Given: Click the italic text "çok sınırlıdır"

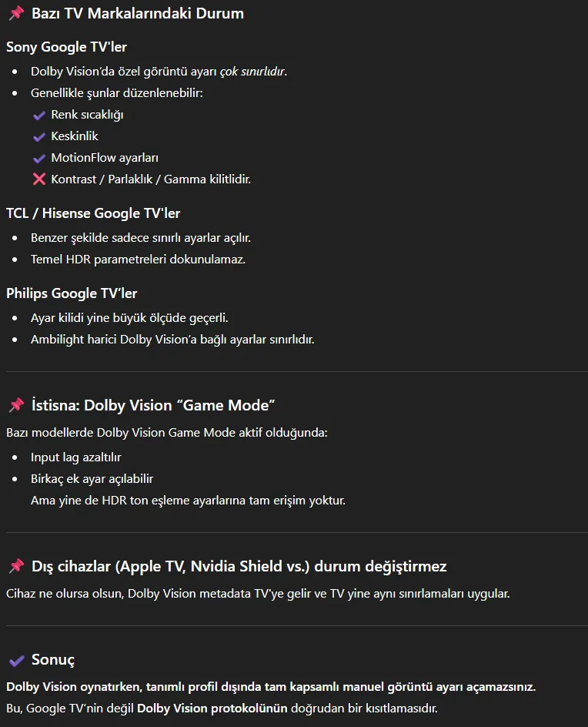Looking at the screenshot, I should point(252,72).
